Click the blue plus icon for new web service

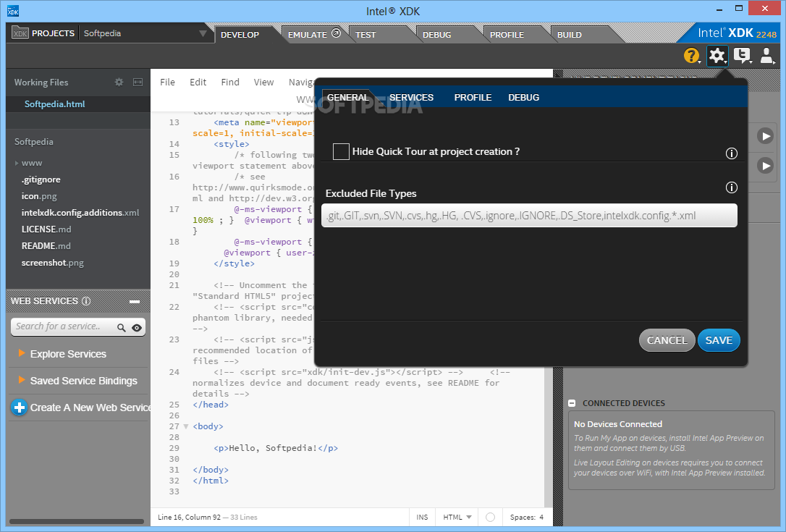[x=19, y=408]
